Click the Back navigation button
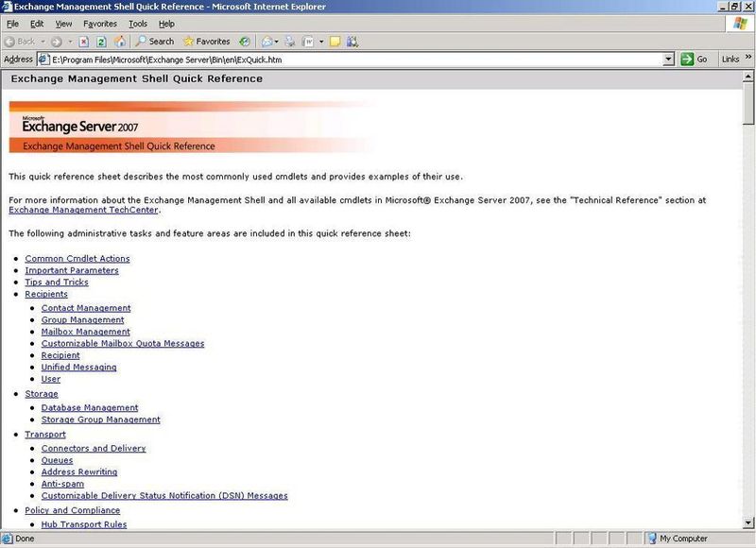This screenshot has height=548, width=756. pyautogui.click(x=20, y=42)
